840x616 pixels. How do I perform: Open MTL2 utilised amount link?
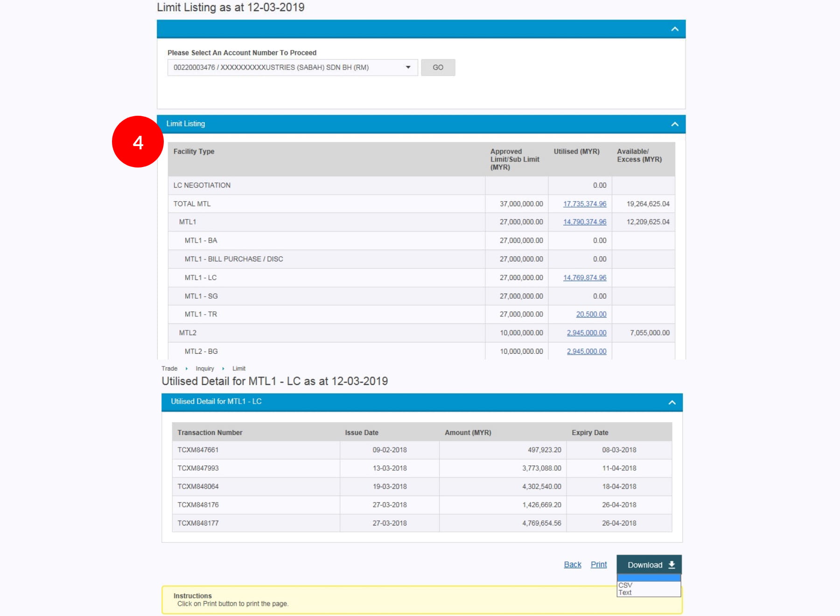[586, 333]
